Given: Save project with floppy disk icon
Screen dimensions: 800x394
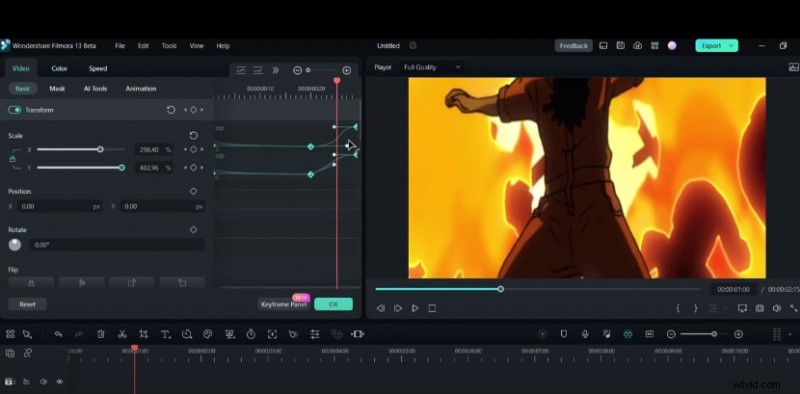Looking at the screenshot, I should pyautogui.click(x=620, y=45).
